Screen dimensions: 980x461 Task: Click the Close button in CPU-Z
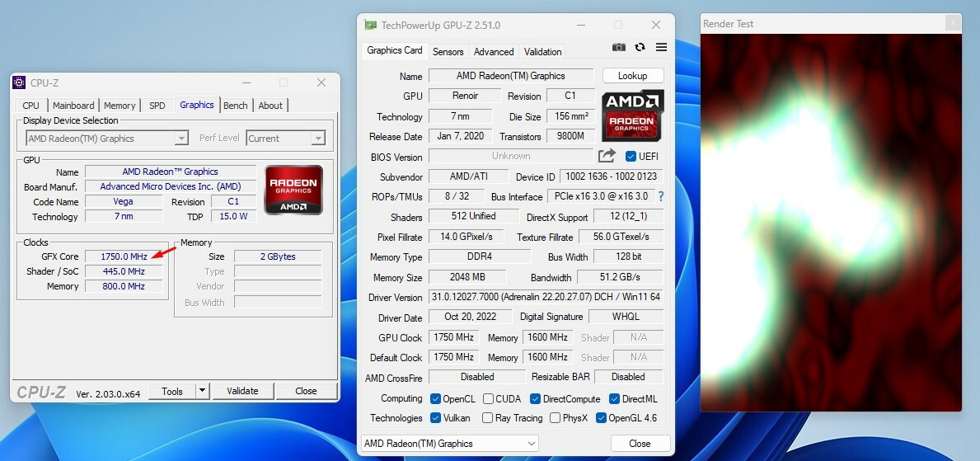(x=307, y=391)
